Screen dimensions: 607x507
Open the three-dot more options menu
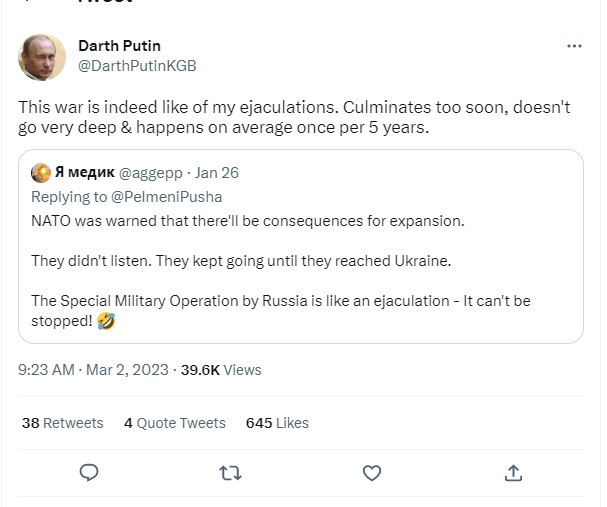tap(574, 46)
